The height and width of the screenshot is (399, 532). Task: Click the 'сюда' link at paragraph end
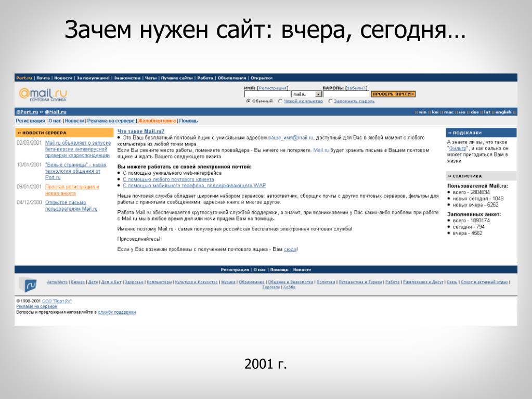(290, 249)
